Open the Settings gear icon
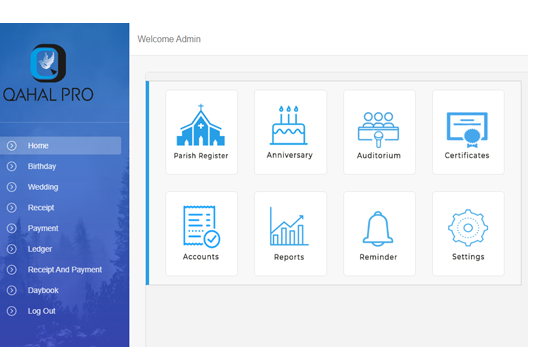 [x=468, y=228]
